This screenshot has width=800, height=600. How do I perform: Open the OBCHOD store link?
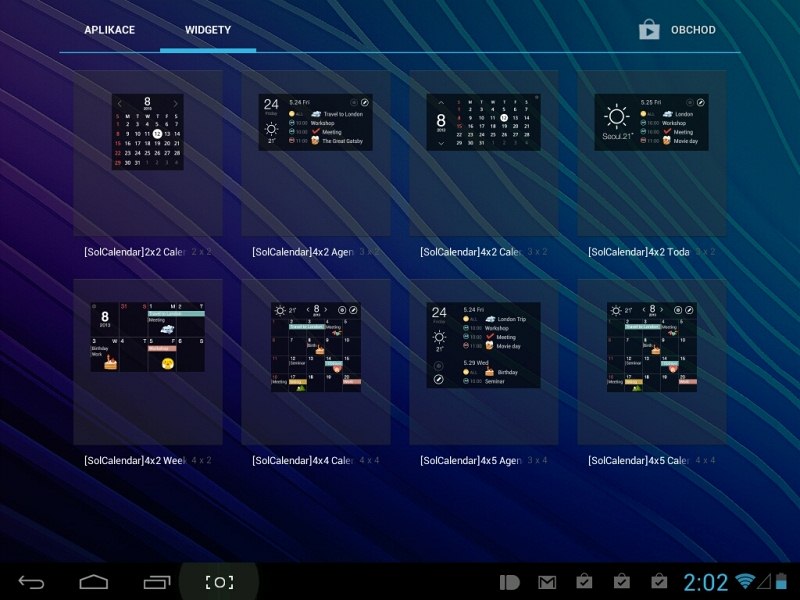click(x=692, y=30)
